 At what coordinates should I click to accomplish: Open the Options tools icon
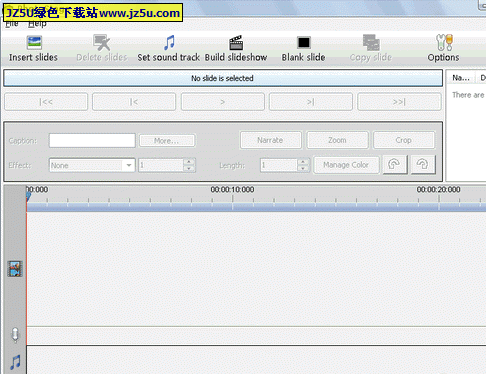click(x=444, y=43)
